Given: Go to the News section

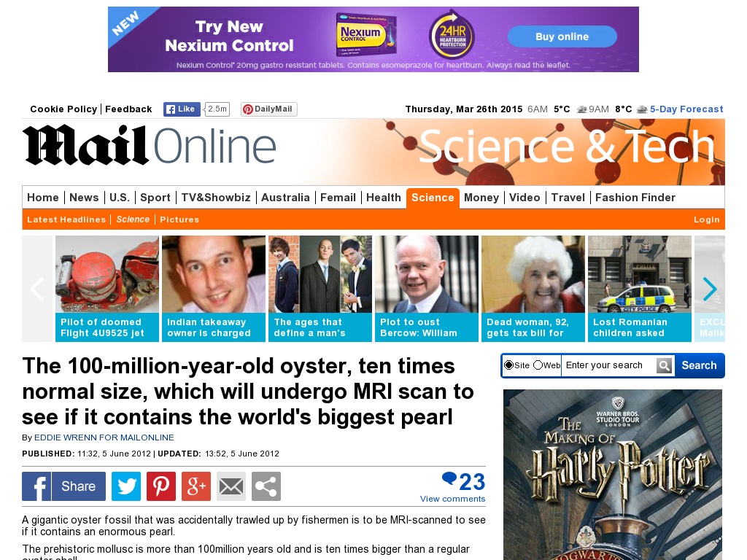Looking at the screenshot, I should [x=84, y=198].
